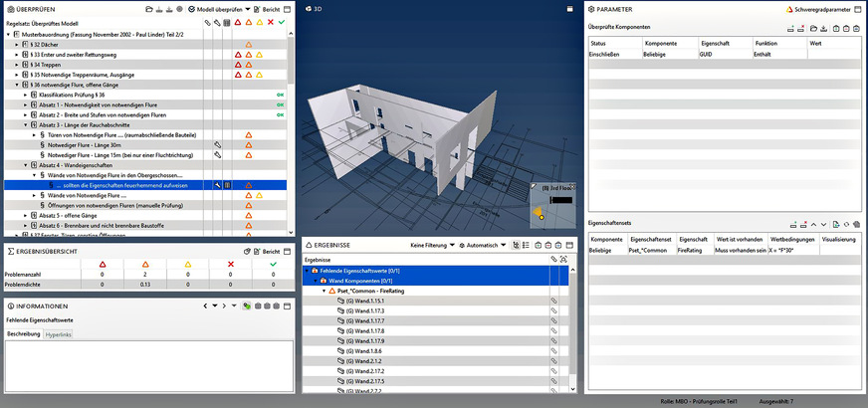This screenshot has height=408, width=868.
Task: Click the open ruleset folder icon in Überprüfen
Action: (x=148, y=8)
